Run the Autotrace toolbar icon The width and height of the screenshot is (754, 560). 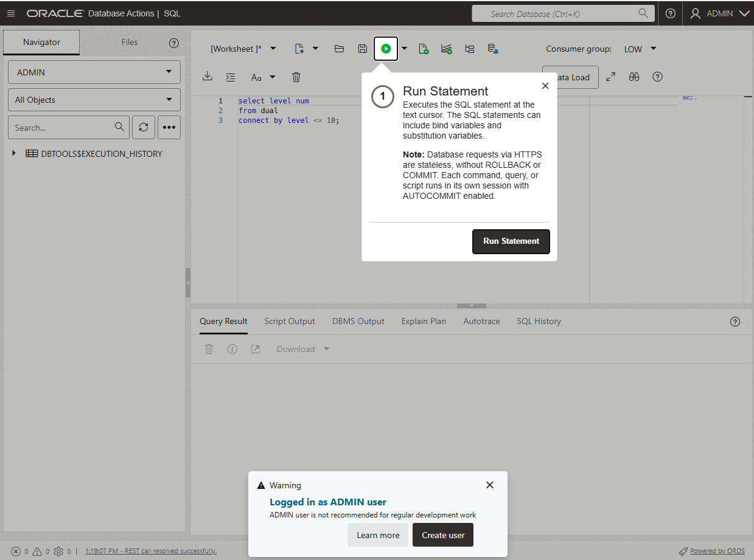[447, 49]
